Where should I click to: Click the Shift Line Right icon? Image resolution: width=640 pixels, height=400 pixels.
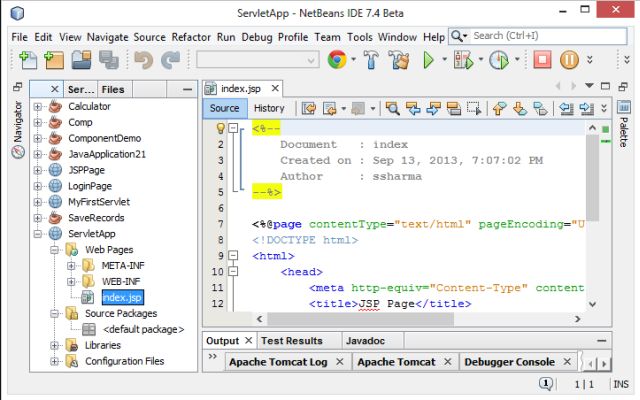[587, 108]
